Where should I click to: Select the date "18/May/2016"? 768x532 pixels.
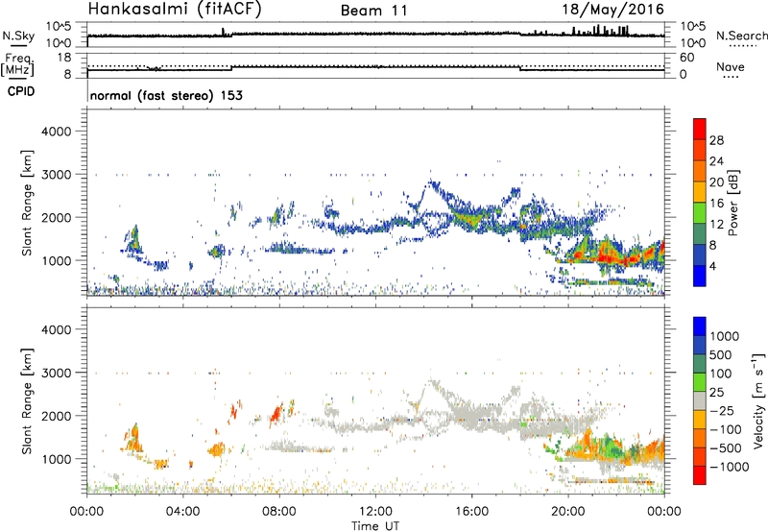[x=612, y=9]
